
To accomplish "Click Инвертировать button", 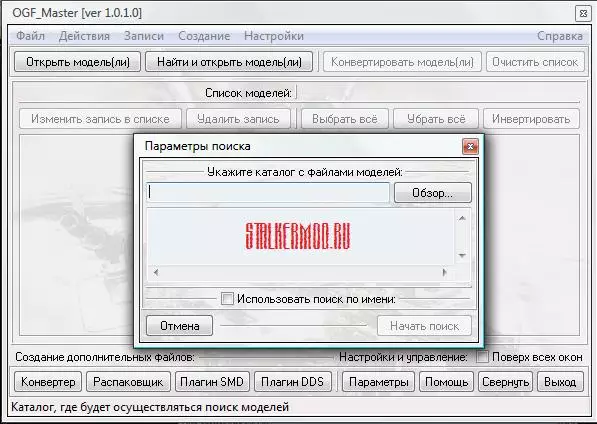I will point(531,119).
